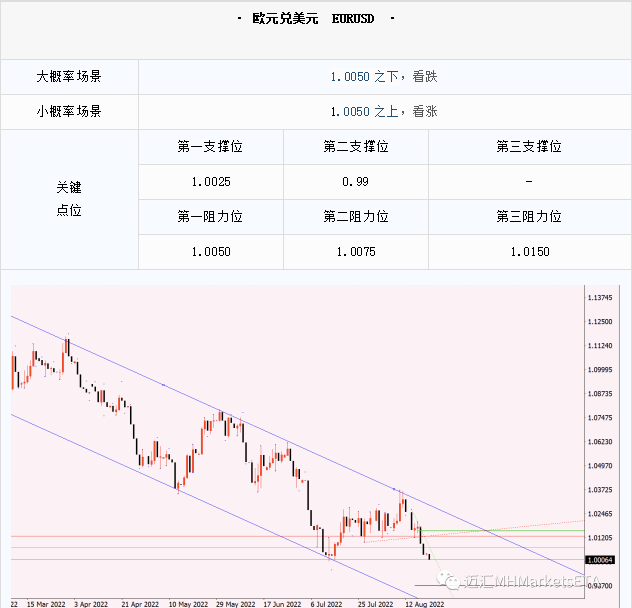Select the 大概率场景 label cell
This screenshot has height=608, width=632.
click(x=69, y=77)
